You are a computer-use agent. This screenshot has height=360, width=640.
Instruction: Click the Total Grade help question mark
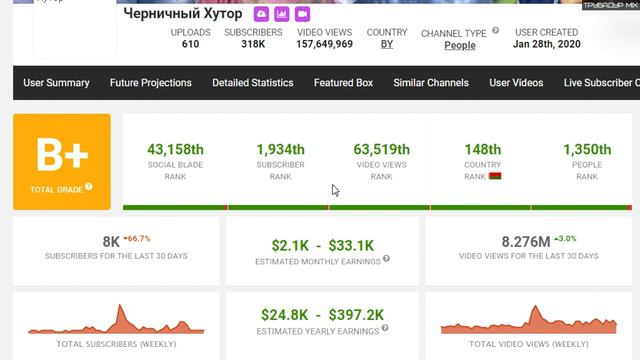click(89, 187)
